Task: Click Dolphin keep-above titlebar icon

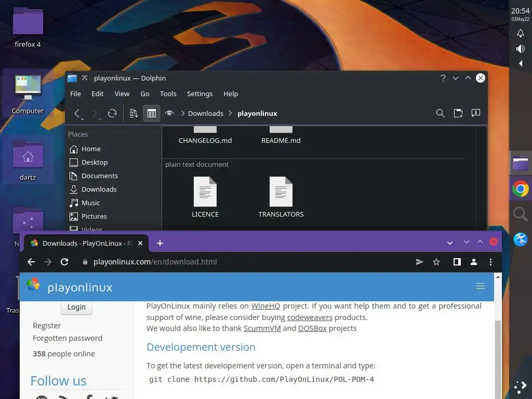Action: (x=85, y=78)
